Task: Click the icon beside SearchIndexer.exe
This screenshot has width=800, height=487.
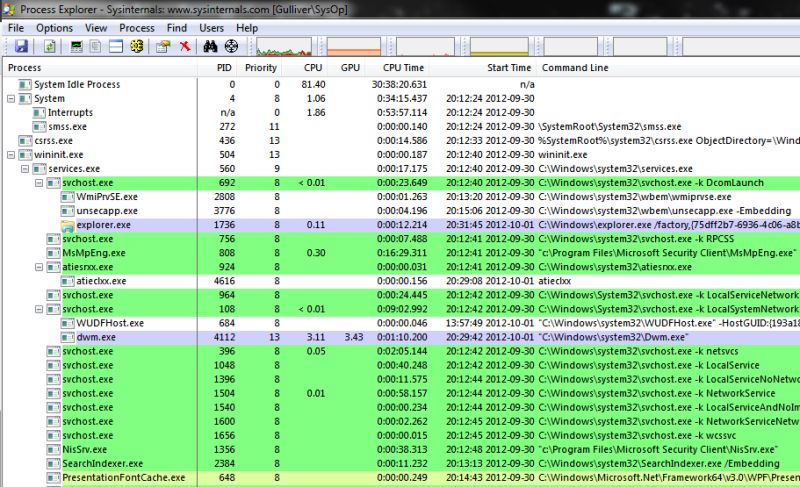Action: (x=53, y=464)
